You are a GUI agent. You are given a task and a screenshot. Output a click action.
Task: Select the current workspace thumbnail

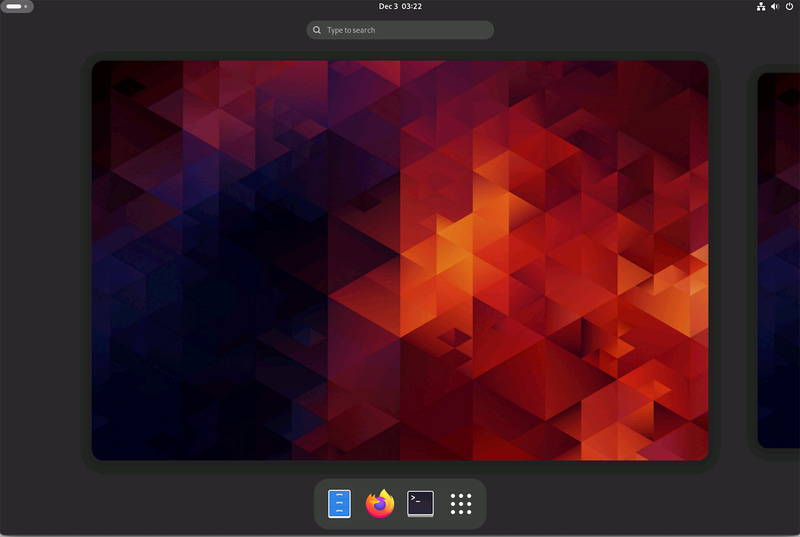pyautogui.click(x=400, y=260)
